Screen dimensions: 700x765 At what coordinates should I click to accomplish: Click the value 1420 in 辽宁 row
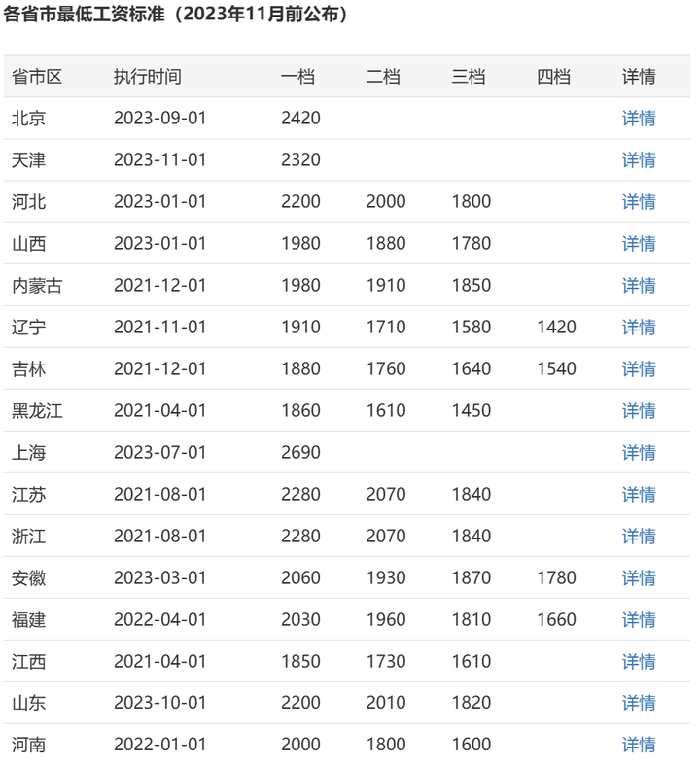556,327
